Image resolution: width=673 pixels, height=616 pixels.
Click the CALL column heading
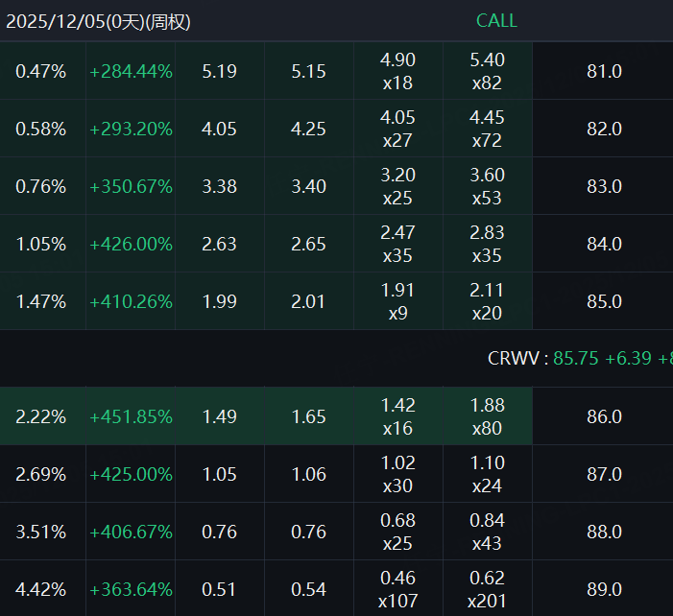(496, 21)
